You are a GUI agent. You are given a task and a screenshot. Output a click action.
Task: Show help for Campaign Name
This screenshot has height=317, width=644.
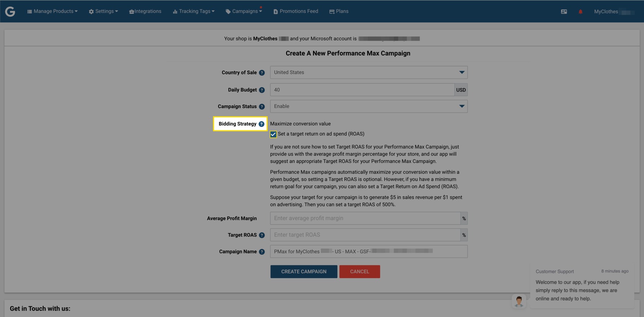[262, 252]
